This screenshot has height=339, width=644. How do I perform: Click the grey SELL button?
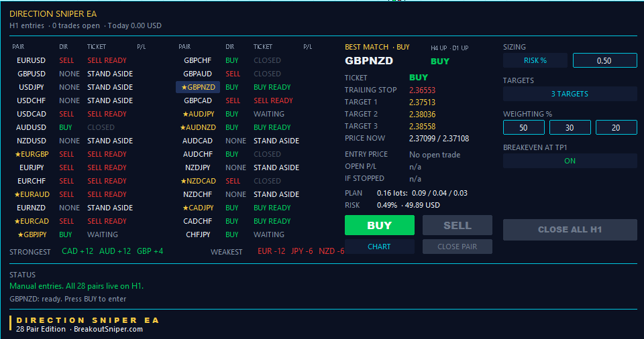pos(457,225)
